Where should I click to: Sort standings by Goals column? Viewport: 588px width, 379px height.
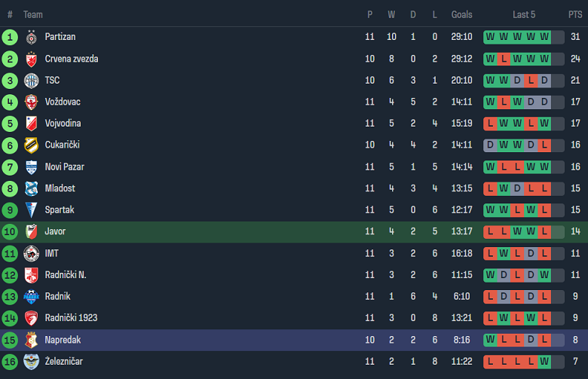pyautogui.click(x=461, y=14)
